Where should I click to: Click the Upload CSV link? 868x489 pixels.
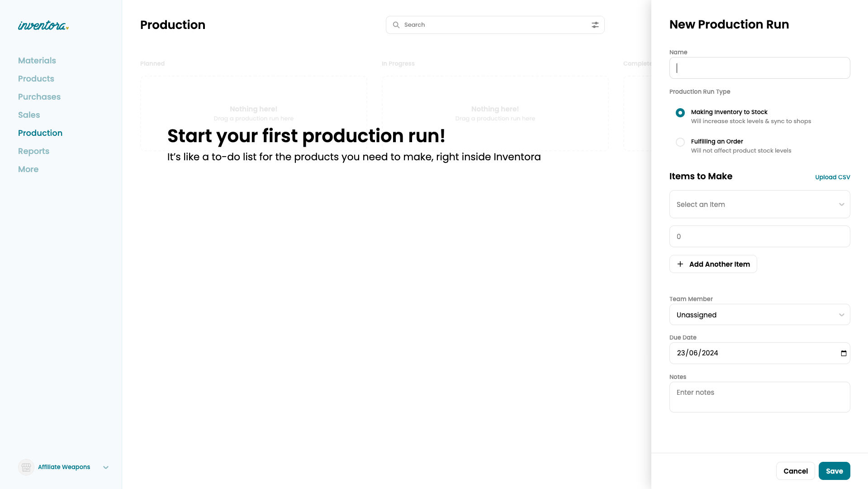tap(832, 177)
